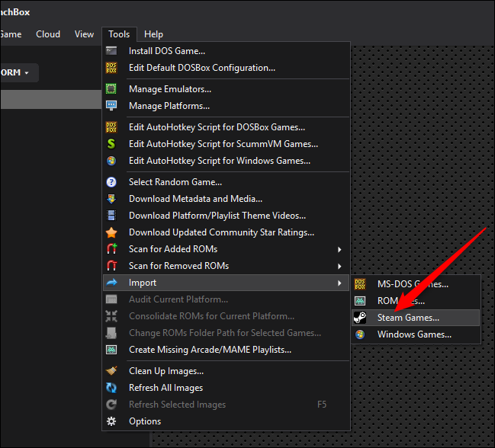
Task: Click the chip icon next to Manage Emulators
Action: point(111,89)
